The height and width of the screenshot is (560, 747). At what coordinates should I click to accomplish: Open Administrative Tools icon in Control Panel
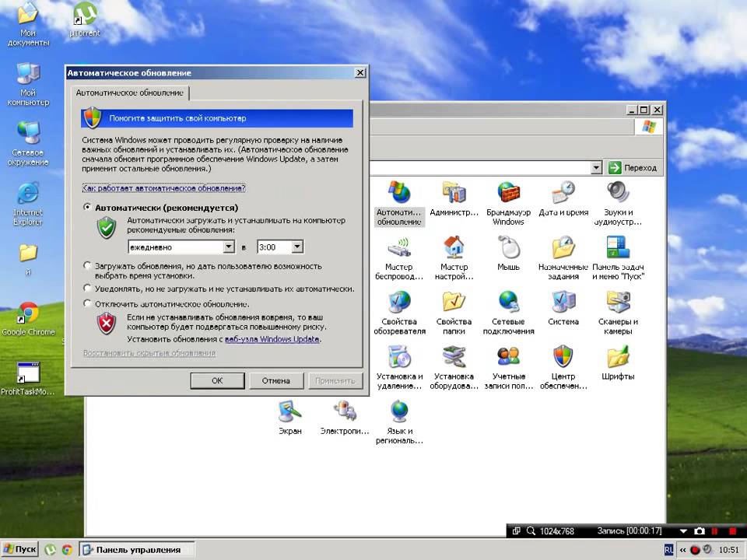[x=454, y=199]
